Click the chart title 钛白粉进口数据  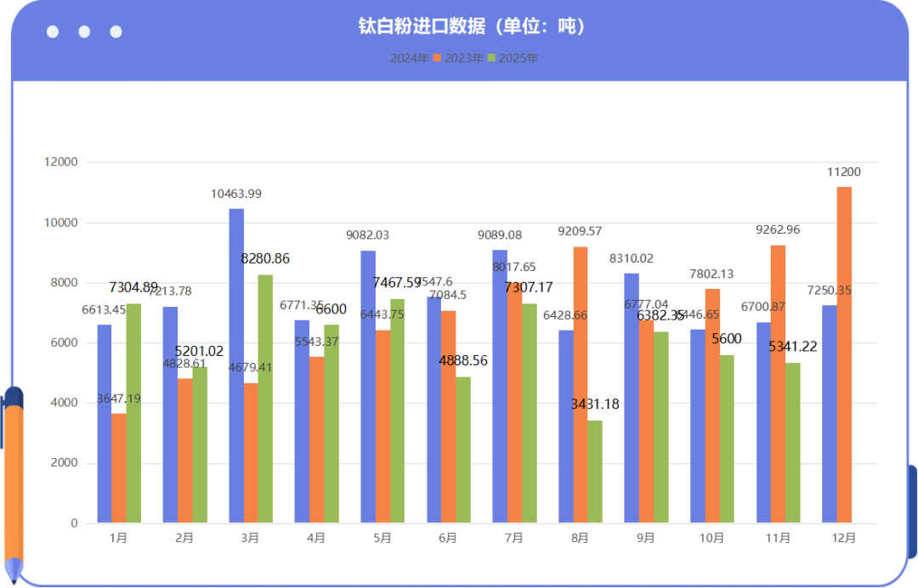472,27
